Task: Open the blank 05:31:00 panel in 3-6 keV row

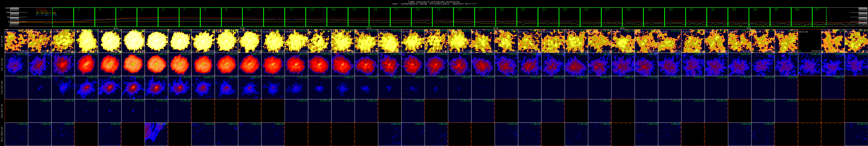Action: 809,41
